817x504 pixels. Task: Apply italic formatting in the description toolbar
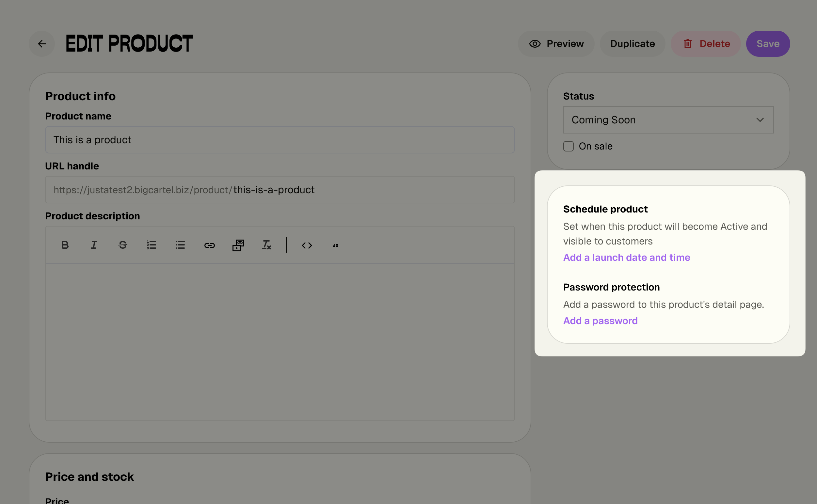[94, 245]
